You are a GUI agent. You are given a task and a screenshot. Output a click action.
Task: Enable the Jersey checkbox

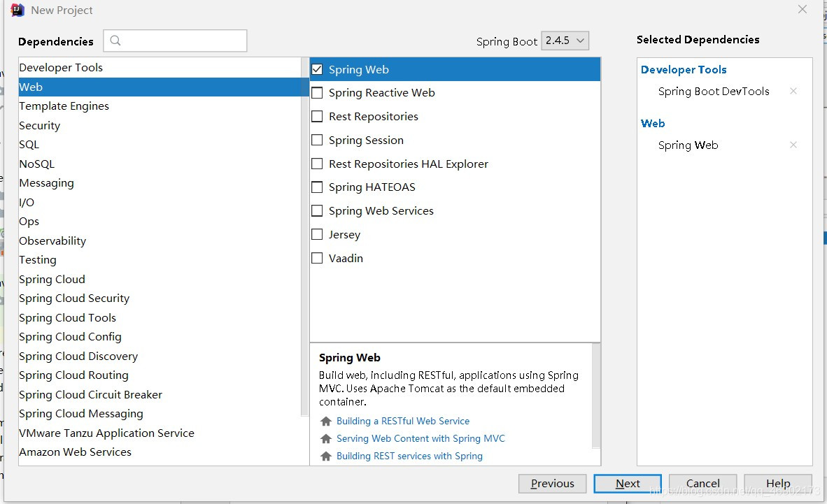point(317,235)
